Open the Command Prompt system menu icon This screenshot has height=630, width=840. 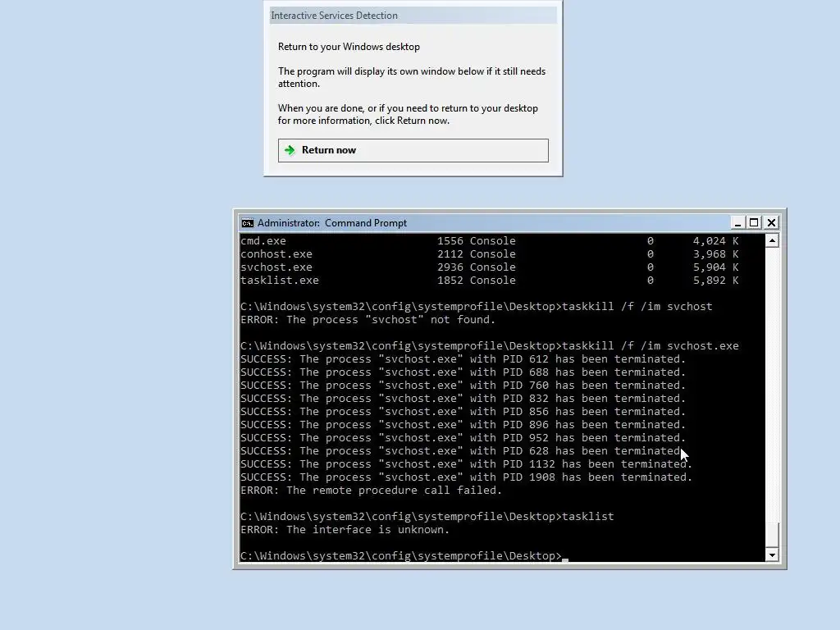(x=247, y=223)
